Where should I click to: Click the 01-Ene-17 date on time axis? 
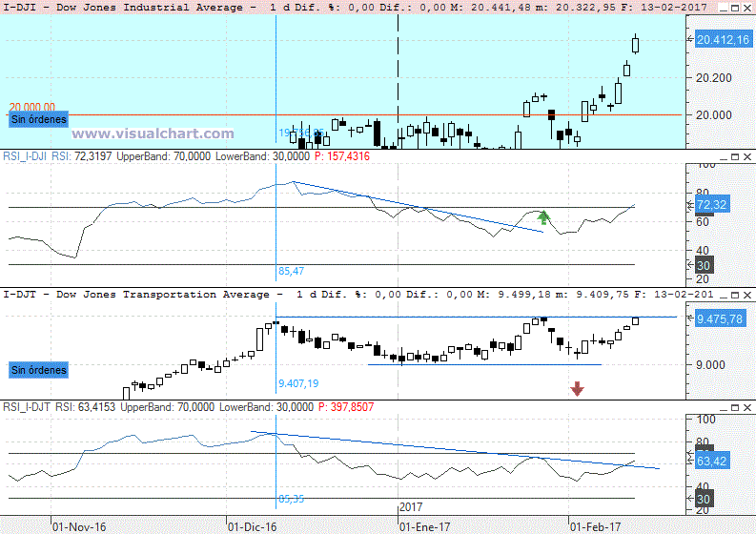coord(425,526)
